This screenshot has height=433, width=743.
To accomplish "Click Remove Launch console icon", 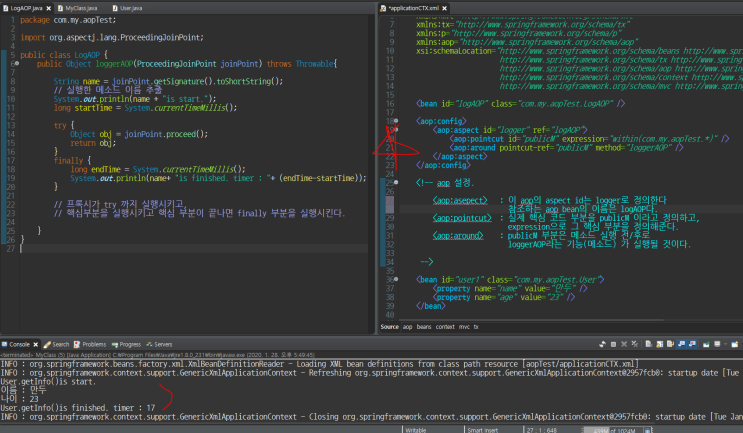I will (624, 344).
